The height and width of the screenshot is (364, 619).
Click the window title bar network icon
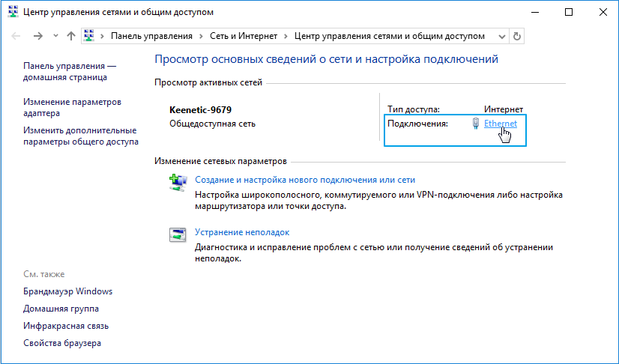13,12
